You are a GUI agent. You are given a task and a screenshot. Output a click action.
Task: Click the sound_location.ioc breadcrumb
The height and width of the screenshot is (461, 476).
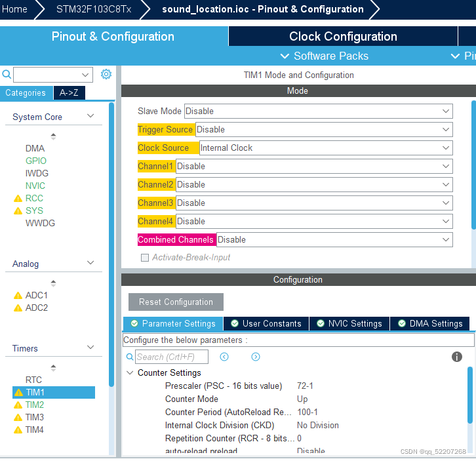coord(263,9)
